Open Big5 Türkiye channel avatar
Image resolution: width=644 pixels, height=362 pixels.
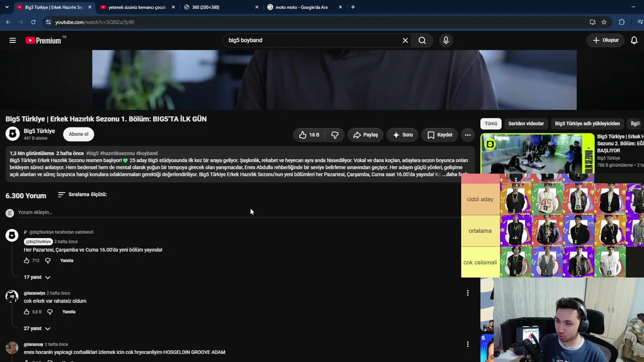[x=13, y=134]
